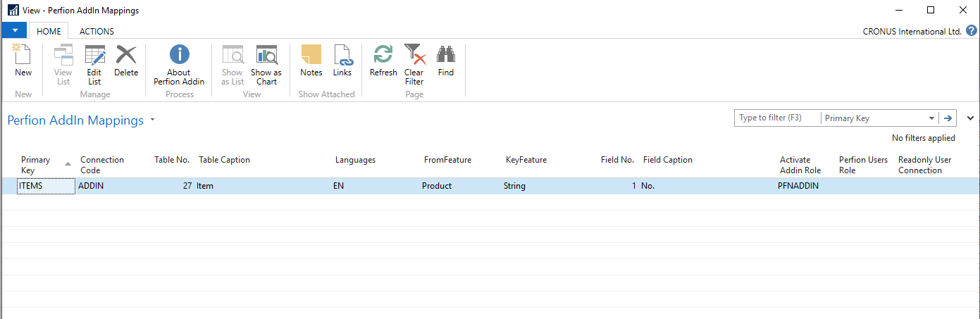Clear Filter on the page
The width and height of the screenshot is (980, 319).
click(x=414, y=65)
